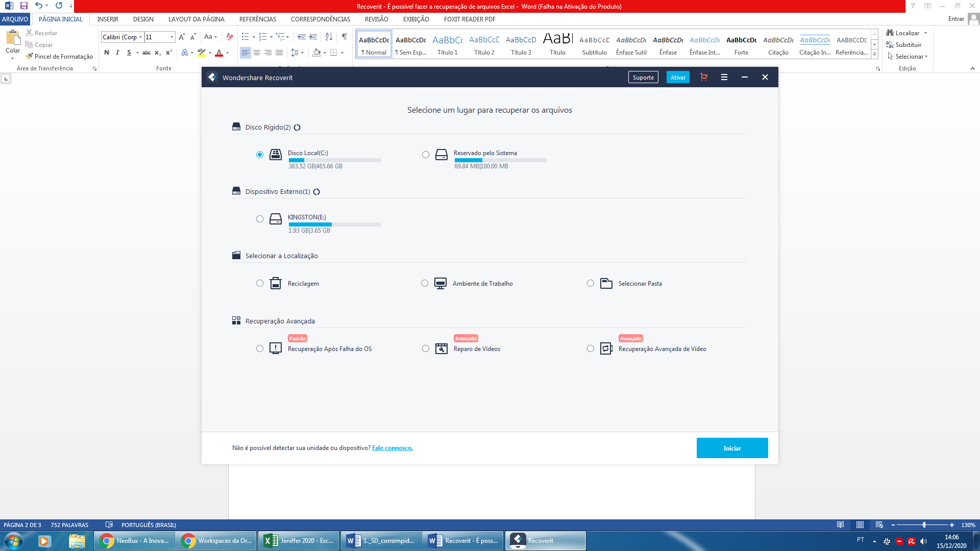This screenshot has width=980, height=551.
Task: Switch to the INSERIR tab
Action: [108, 19]
